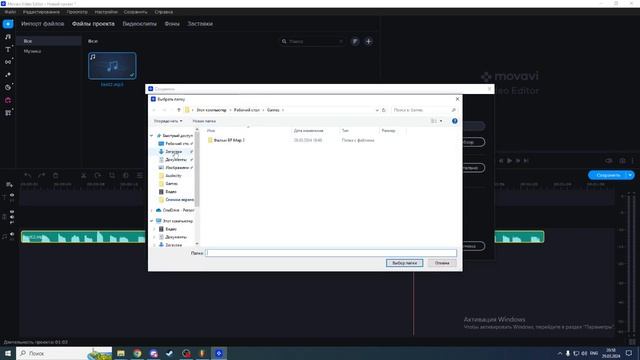640x360 pixels.
Task: Open the view options dropdown arrow in dialog
Action: [x=441, y=121]
